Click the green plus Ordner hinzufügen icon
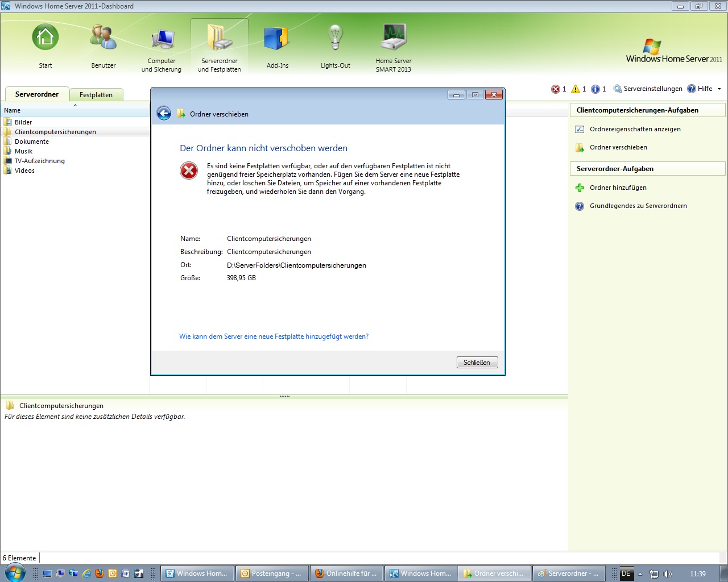The width and height of the screenshot is (728, 582). 580,188
